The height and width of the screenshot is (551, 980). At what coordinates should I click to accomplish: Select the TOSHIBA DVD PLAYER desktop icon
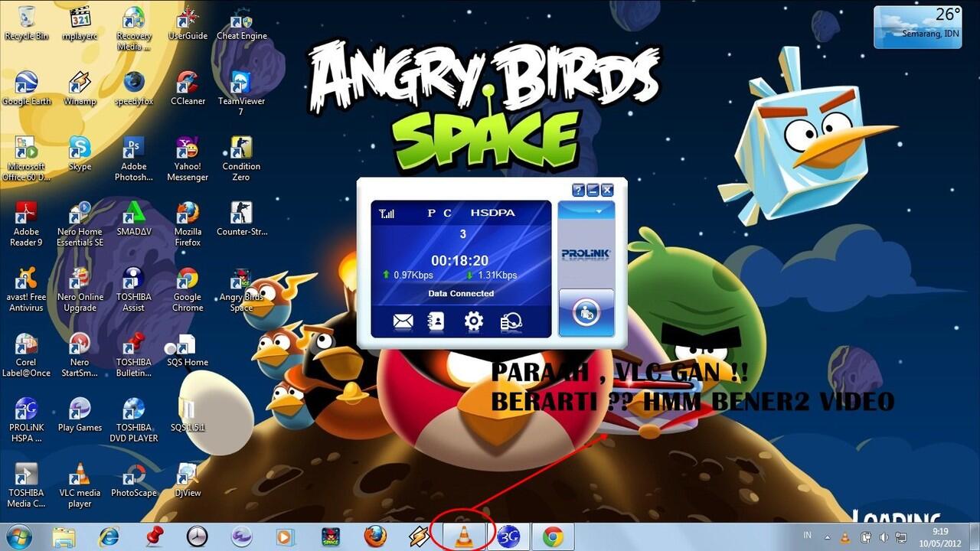(134, 420)
